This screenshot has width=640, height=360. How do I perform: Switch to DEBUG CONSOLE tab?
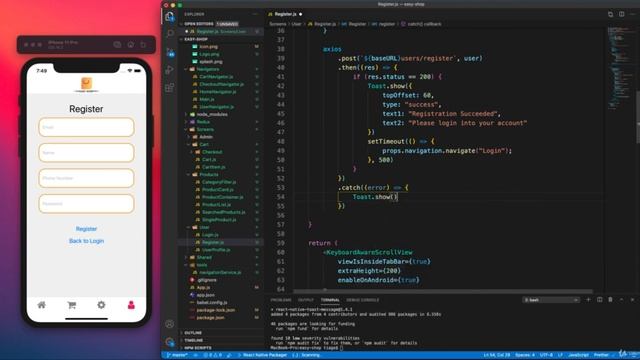[x=362, y=300]
